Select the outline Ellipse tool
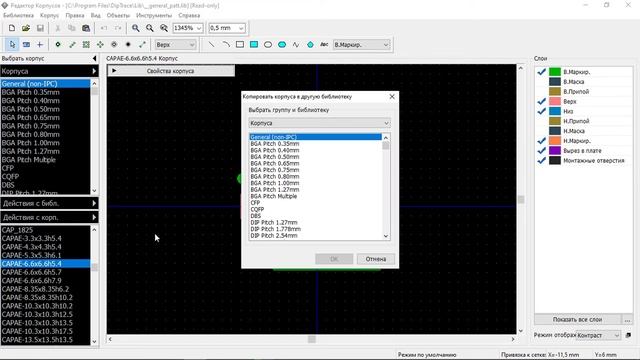 coord(268,44)
